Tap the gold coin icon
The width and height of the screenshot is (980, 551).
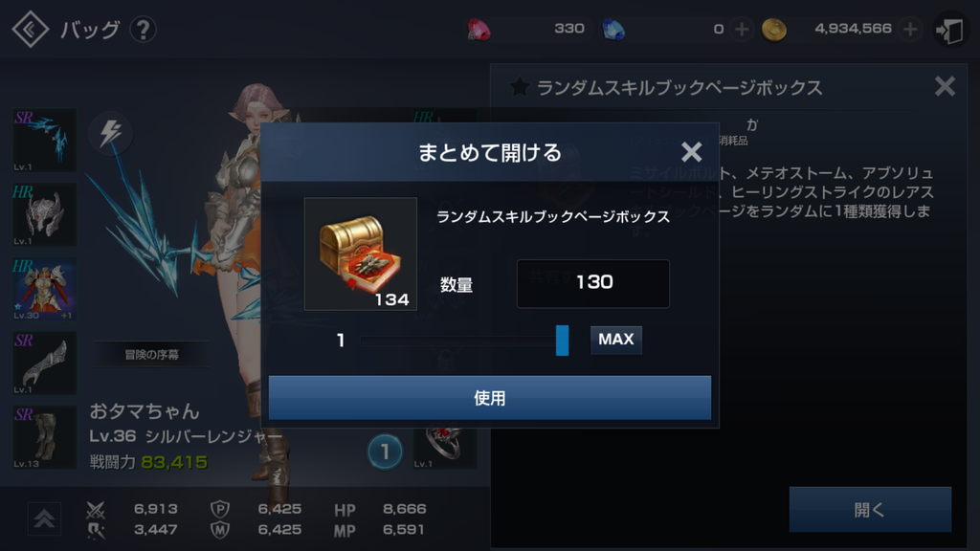point(773,30)
